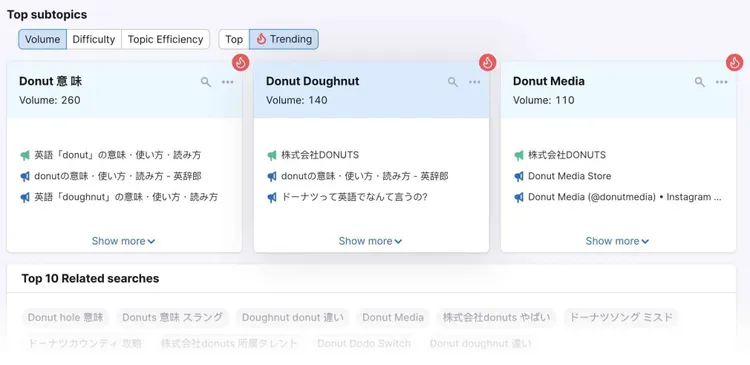Click green megaphone in Donut Media card
This screenshot has width=750, height=365.
click(x=518, y=155)
